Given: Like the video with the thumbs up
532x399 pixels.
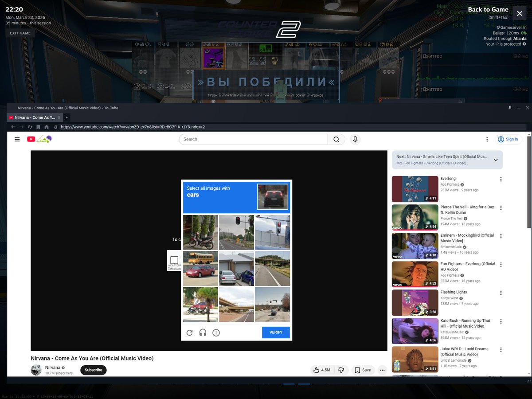Looking at the screenshot, I should [321, 370].
